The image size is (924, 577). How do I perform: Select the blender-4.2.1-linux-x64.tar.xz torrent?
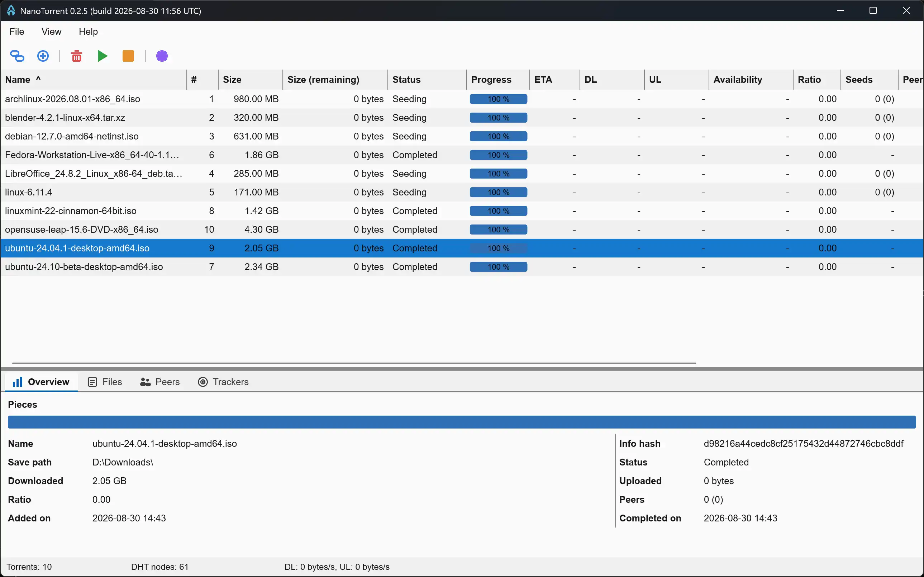tap(462, 118)
